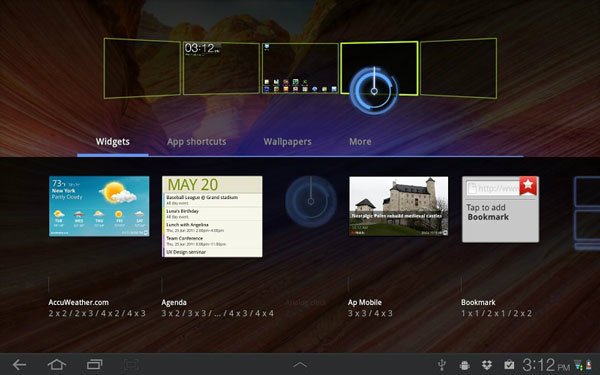Go to Home via house icon

point(57,364)
